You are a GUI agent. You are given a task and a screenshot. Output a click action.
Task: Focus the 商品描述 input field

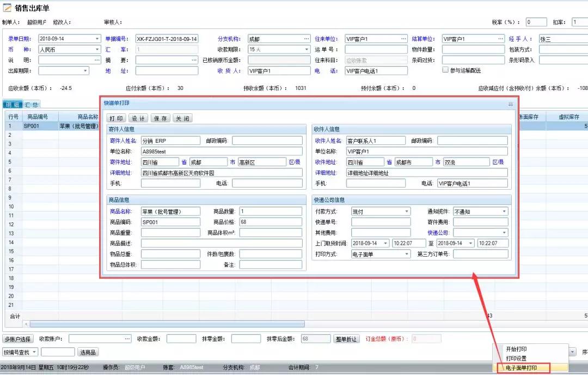(x=222, y=243)
